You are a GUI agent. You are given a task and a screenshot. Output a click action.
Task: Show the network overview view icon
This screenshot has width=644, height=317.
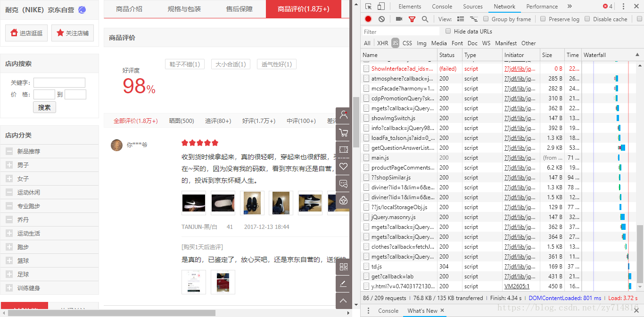click(473, 19)
